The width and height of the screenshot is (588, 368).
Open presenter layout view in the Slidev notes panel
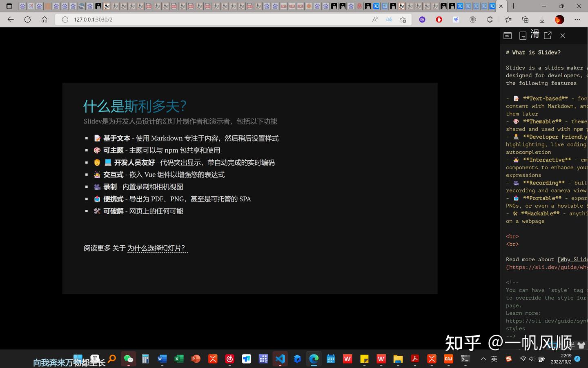pos(508,36)
